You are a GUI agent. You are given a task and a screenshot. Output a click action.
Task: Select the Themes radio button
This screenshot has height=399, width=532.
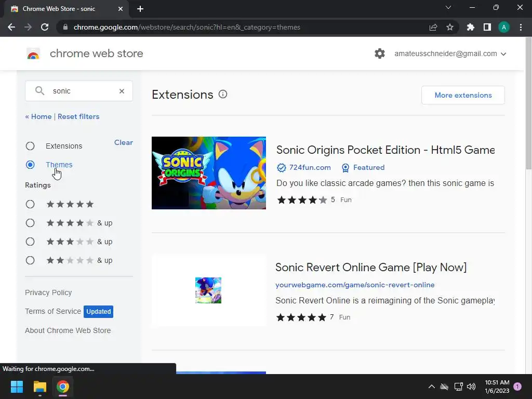click(x=30, y=165)
